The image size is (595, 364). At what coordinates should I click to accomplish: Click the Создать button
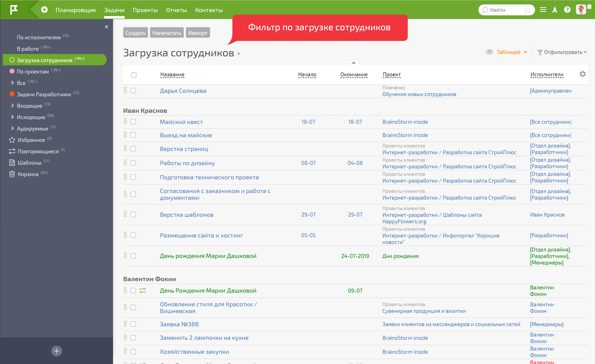coord(135,33)
